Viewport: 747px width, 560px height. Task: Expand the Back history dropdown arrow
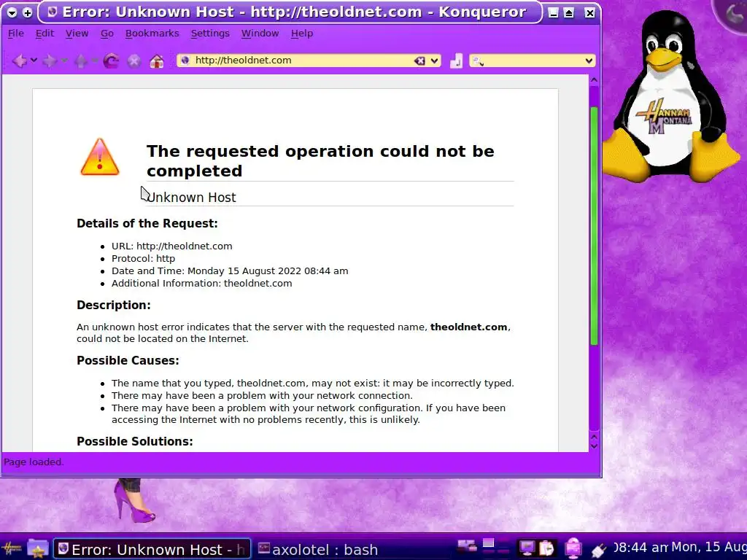pyautogui.click(x=34, y=61)
